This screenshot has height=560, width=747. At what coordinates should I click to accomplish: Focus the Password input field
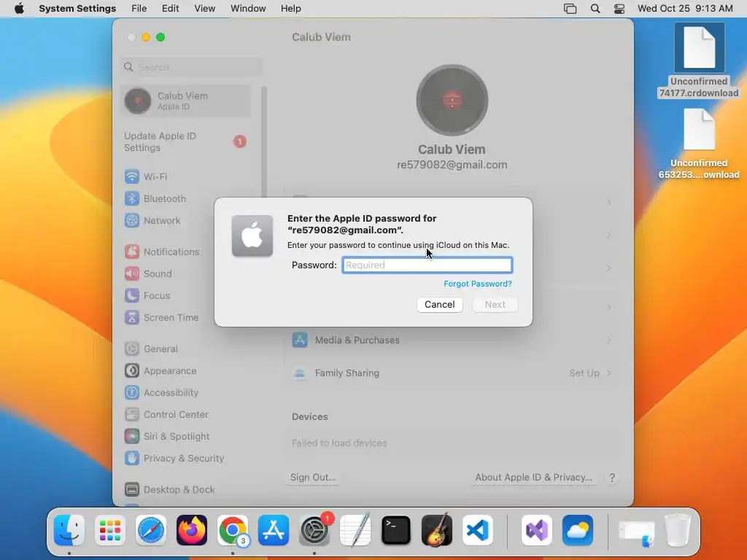427,265
